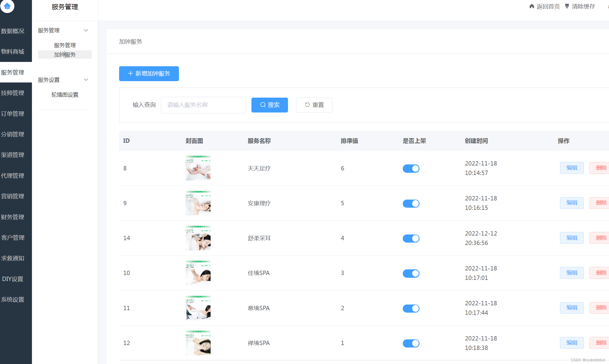
Task: Open DIY设置 in the left sidebar
Action: click(12, 279)
